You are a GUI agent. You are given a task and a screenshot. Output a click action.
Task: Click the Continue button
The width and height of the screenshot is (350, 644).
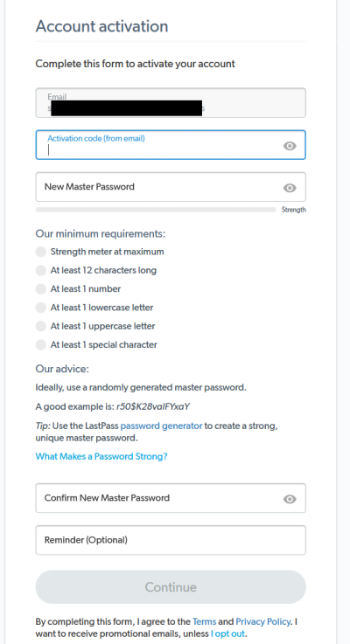[x=171, y=587]
